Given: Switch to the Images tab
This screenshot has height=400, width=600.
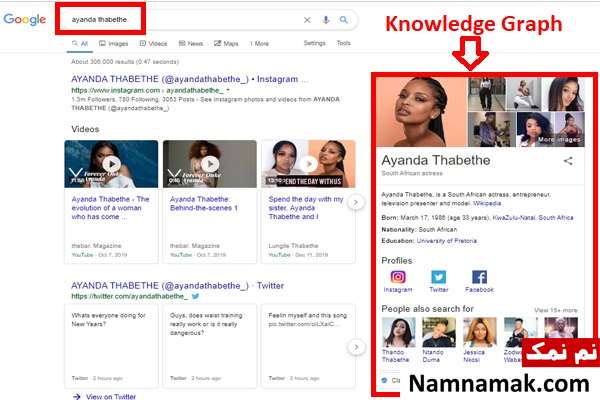Looking at the screenshot, I should (x=114, y=44).
